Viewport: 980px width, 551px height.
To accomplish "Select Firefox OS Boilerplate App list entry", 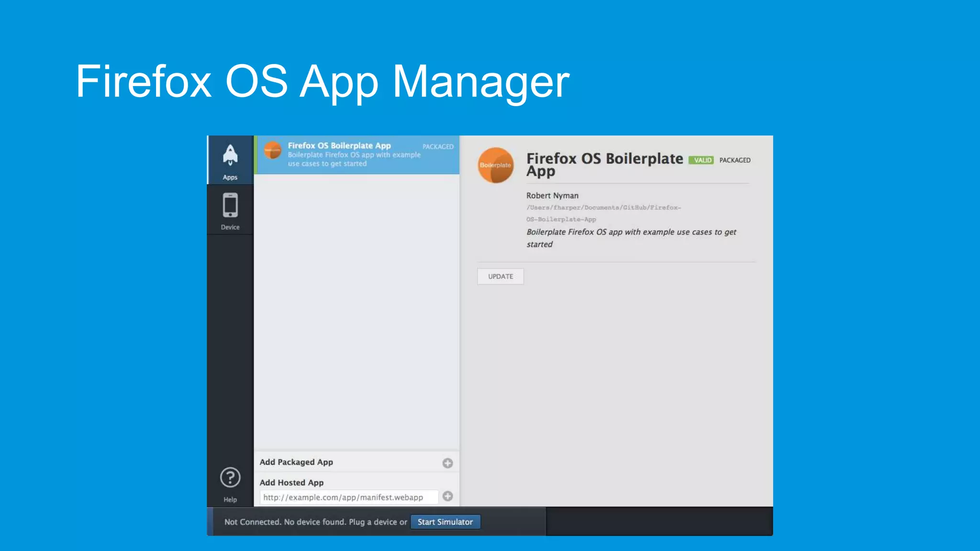I will [x=357, y=154].
